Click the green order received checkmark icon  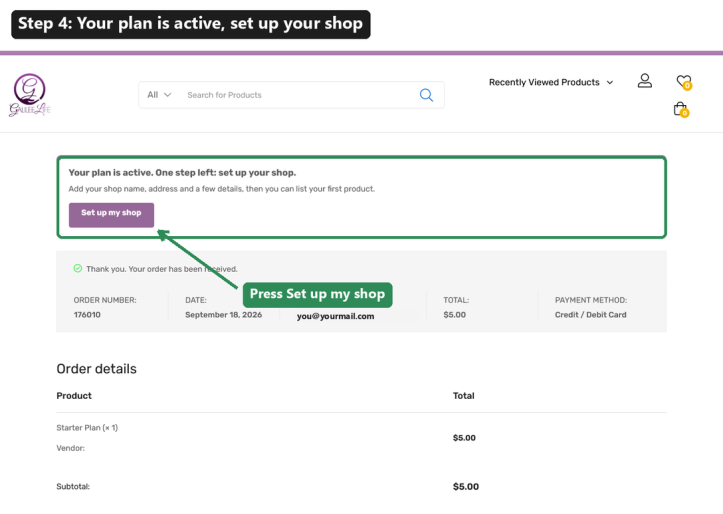click(x=77, y=268)
